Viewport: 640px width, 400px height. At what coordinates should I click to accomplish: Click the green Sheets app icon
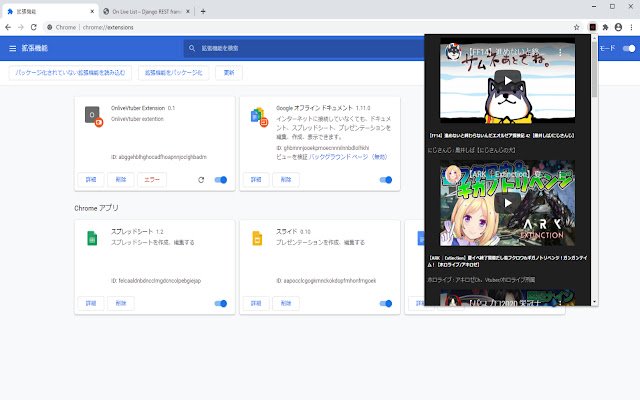click(x=92, y=238)
